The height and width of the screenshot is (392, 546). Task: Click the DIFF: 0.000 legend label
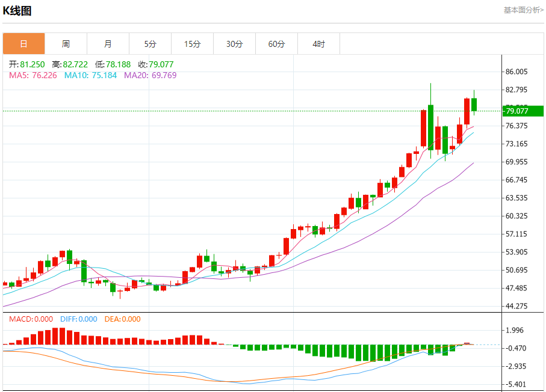(78, 319)
